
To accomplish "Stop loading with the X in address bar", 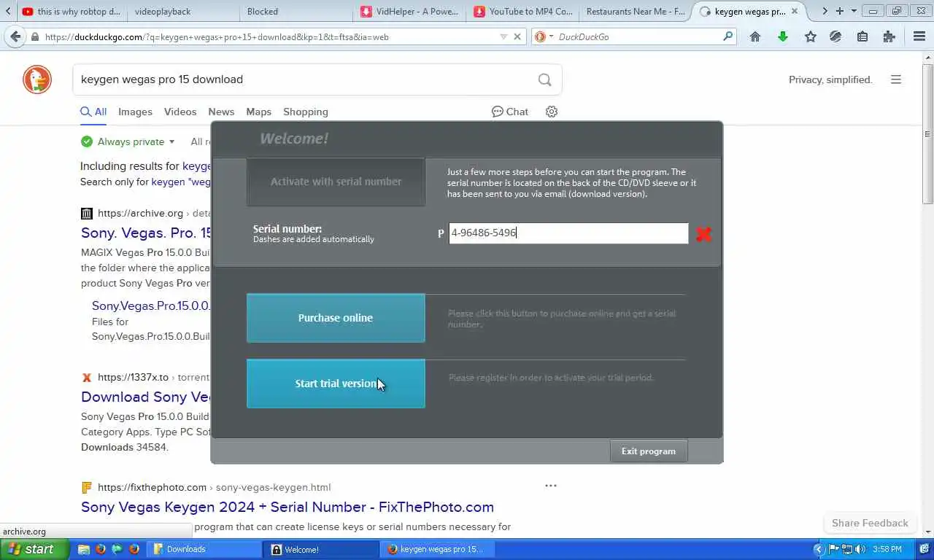I will [x=517, y=36].
